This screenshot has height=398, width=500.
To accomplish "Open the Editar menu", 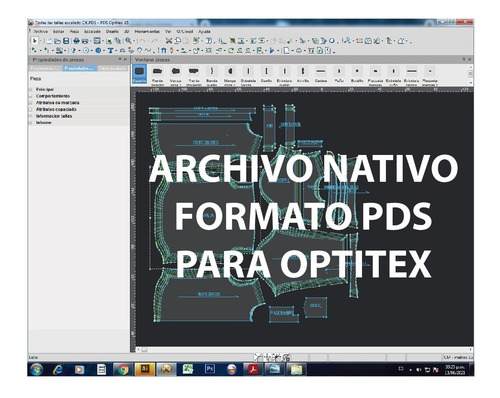I will click(59, 31).
